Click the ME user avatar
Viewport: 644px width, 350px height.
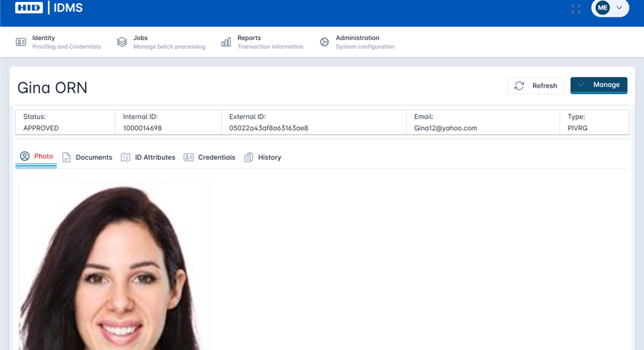603,8
